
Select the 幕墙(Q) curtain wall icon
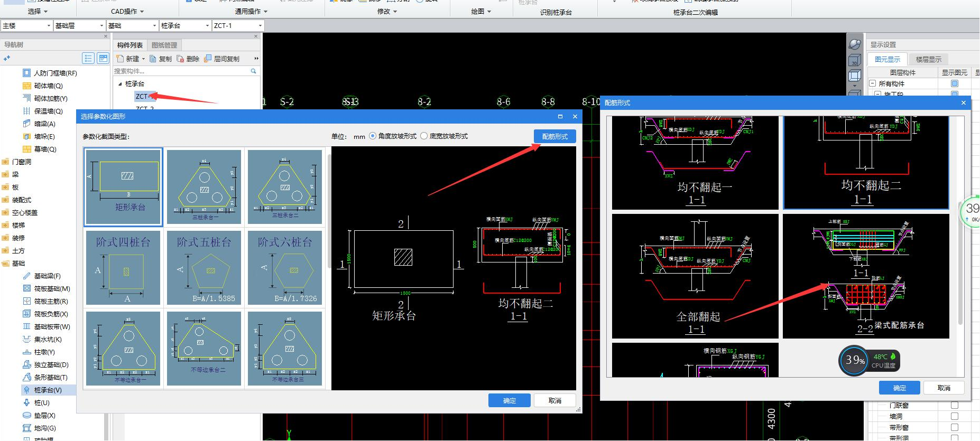[27, 149]
